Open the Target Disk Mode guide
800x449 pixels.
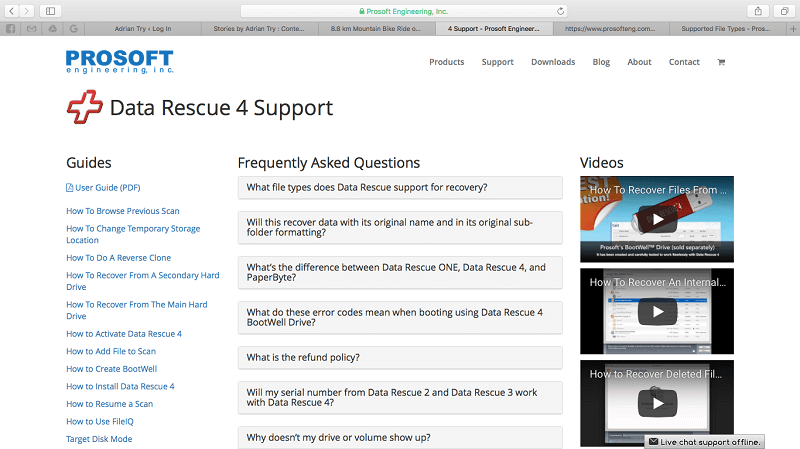(x=99, y=439)
